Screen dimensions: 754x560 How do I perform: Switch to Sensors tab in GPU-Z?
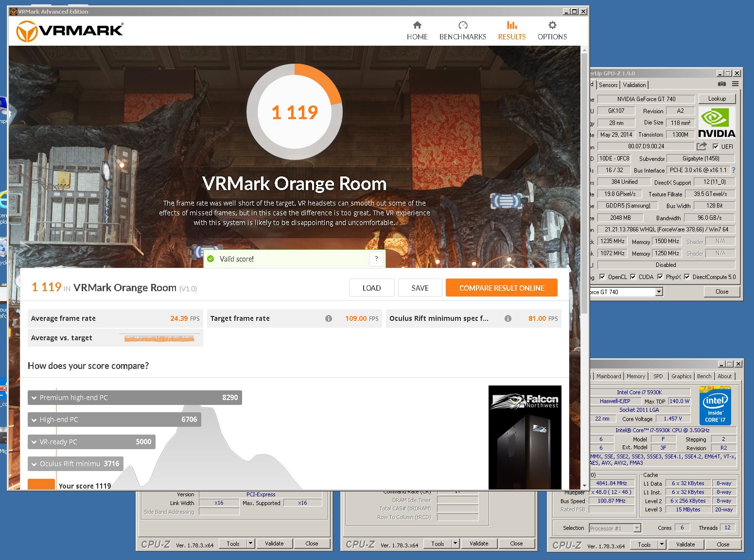pos(608,85)
